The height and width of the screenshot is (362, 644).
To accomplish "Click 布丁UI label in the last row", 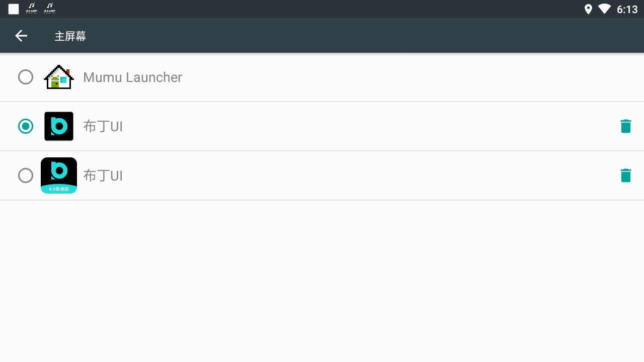I will (103, 175).
